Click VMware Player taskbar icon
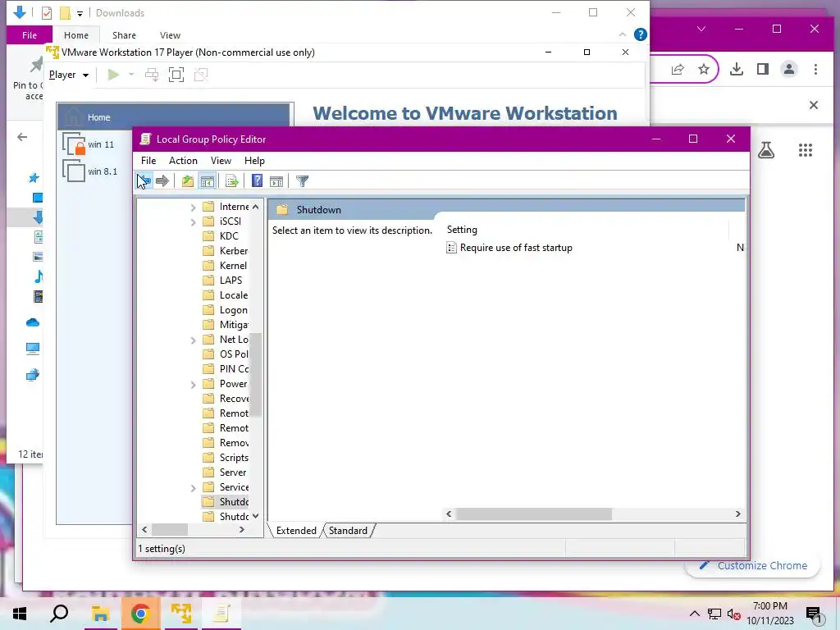Screen dimensions: 840x630 (x=181, y=614)
